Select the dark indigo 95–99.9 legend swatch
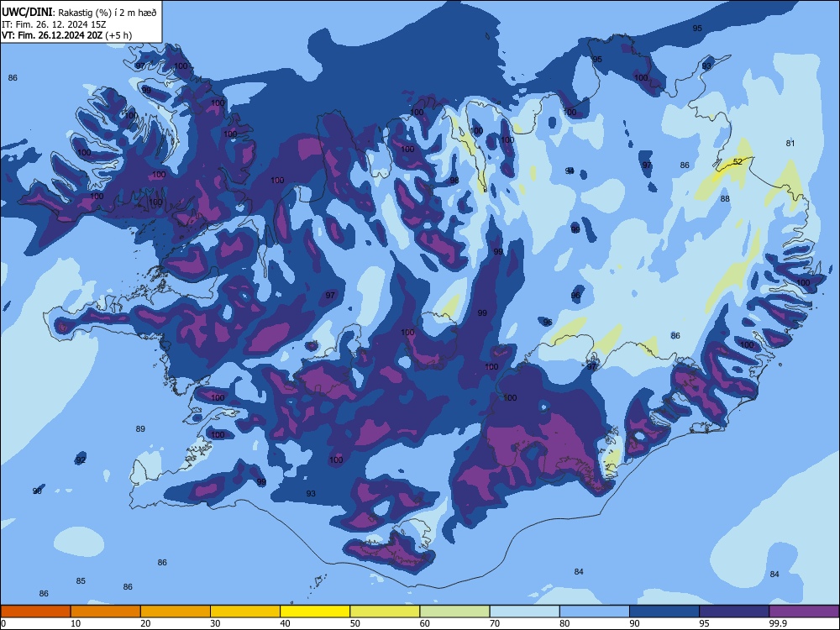Image resolution: width=840 pixels, height=630 pixels. (x=734, y=612)
